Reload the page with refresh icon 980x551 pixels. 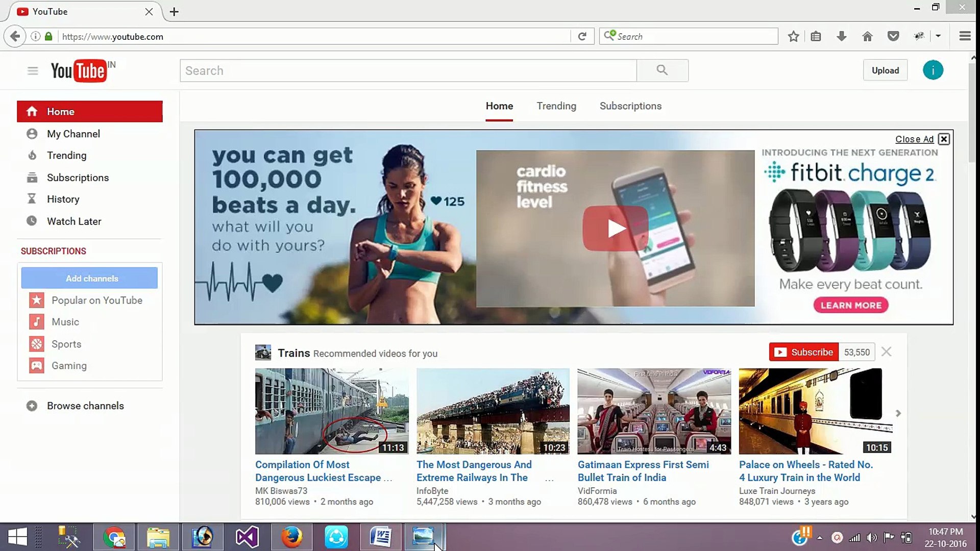(582, 36)
